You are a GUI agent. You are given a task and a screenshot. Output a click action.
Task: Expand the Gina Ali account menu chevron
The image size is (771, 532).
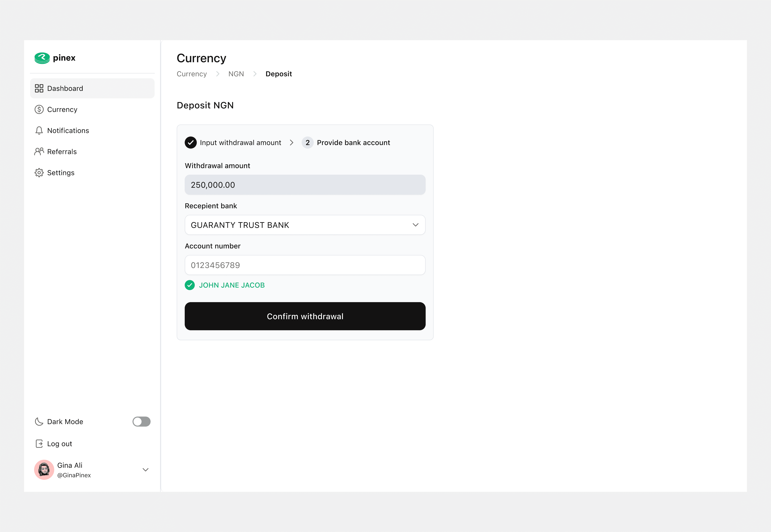point(145,469)
